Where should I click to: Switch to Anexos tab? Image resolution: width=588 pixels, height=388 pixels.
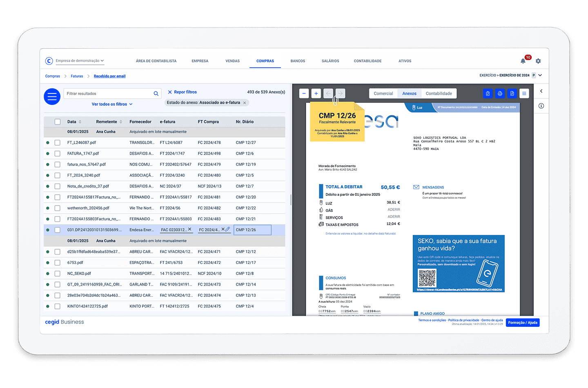point(409,93)
